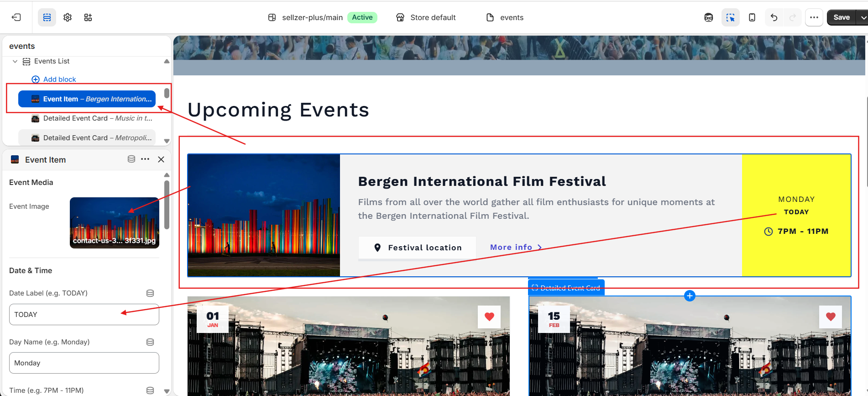The height and width of the screenshot is (396, 868).
Task: Click the Bergen International Film Festival heading
Action: pyautogui.click(x=482, y=181)
